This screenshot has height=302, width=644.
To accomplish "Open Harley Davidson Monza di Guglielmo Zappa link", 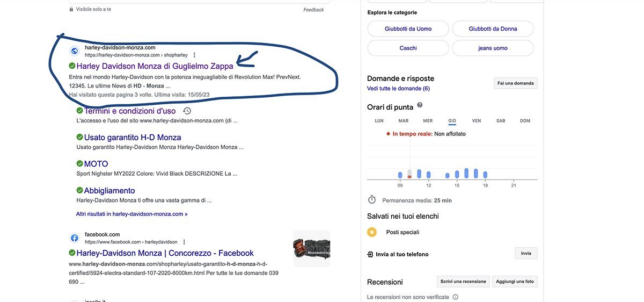I will pyautogui.click(x=155, y=66).
